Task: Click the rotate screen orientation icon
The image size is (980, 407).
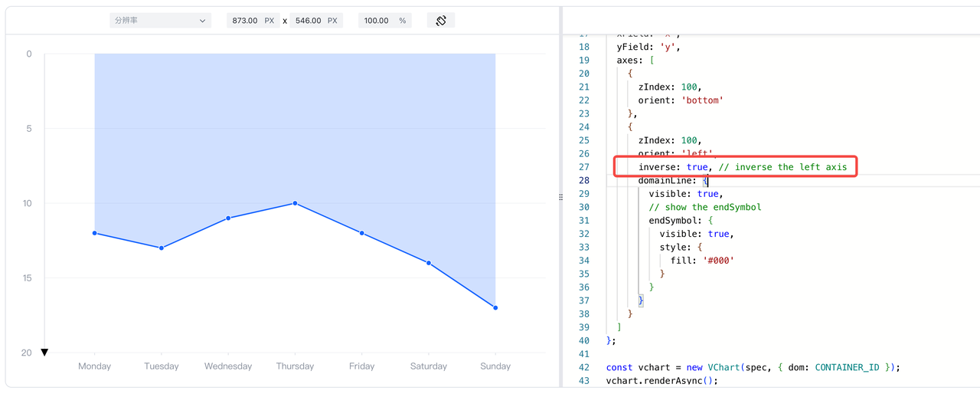Action: click(441, 21)
